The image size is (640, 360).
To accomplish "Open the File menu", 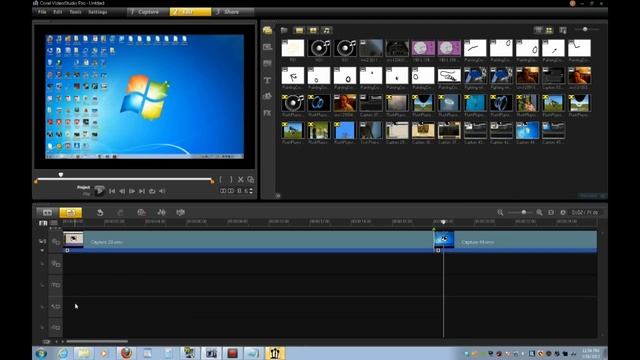I will pyautogui.click(x=42, y=12).
